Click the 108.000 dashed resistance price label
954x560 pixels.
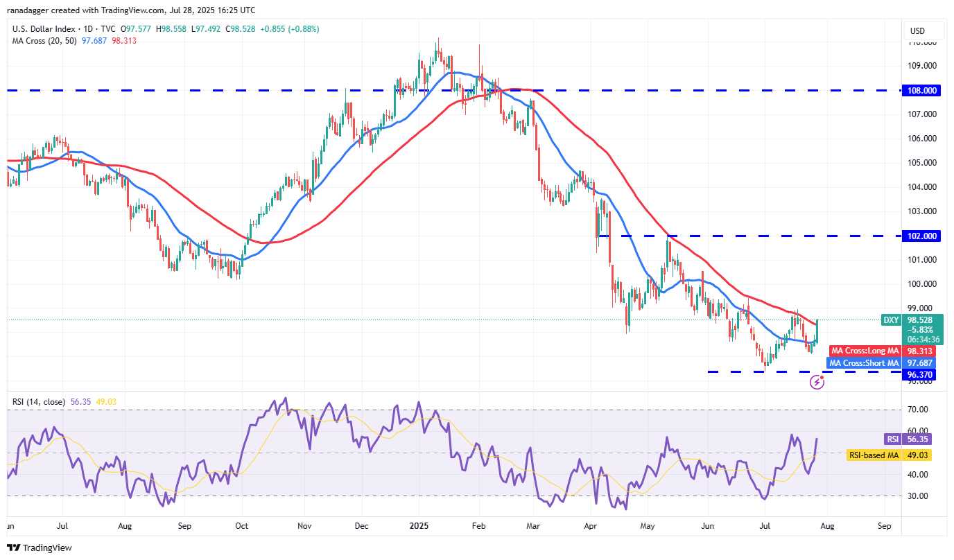coord(921,90)
